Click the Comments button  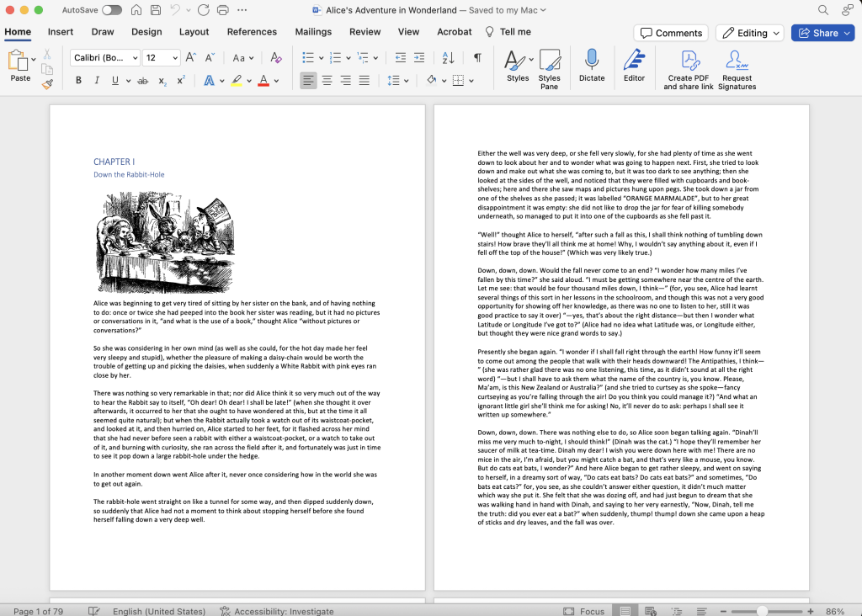(671, 33)
